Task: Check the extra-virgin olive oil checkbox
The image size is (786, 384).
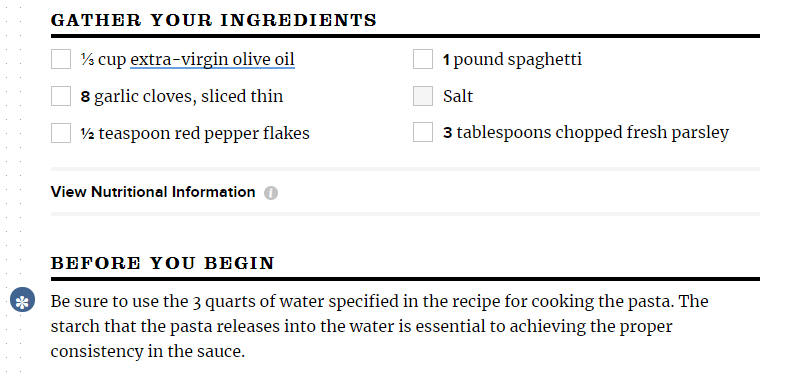Action: (61, 59)
